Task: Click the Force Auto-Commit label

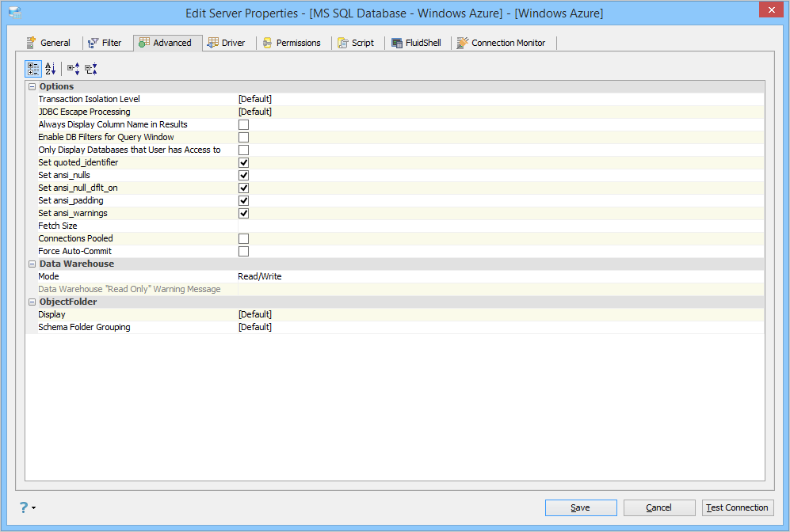Action: coord(74,251)
